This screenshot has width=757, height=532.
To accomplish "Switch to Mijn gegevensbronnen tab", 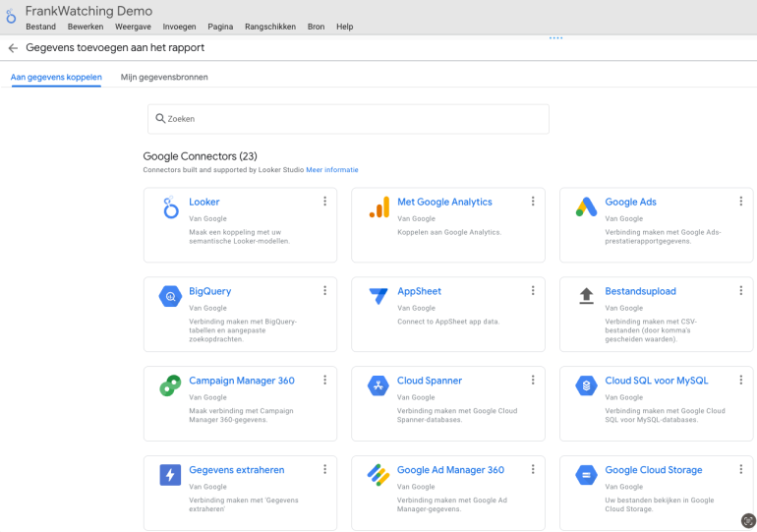I will 164,78.
